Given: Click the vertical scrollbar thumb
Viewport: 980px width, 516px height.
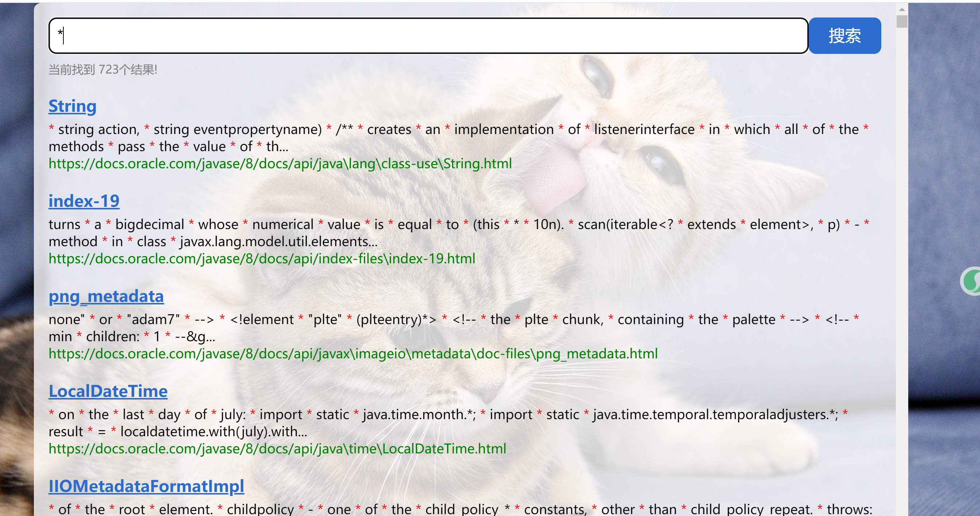Looking at the screenshot, I should pyautogui.click(x=902, y=21).
